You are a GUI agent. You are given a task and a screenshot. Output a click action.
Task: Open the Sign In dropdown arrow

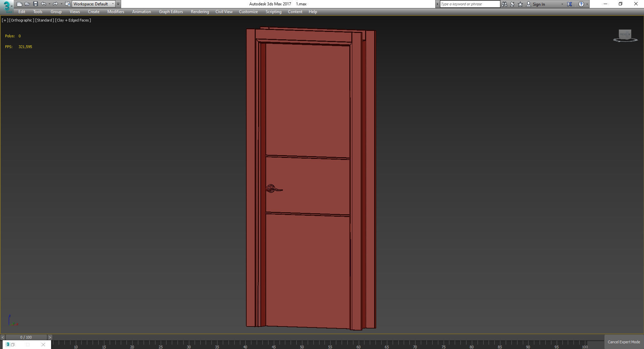[562, 4]
